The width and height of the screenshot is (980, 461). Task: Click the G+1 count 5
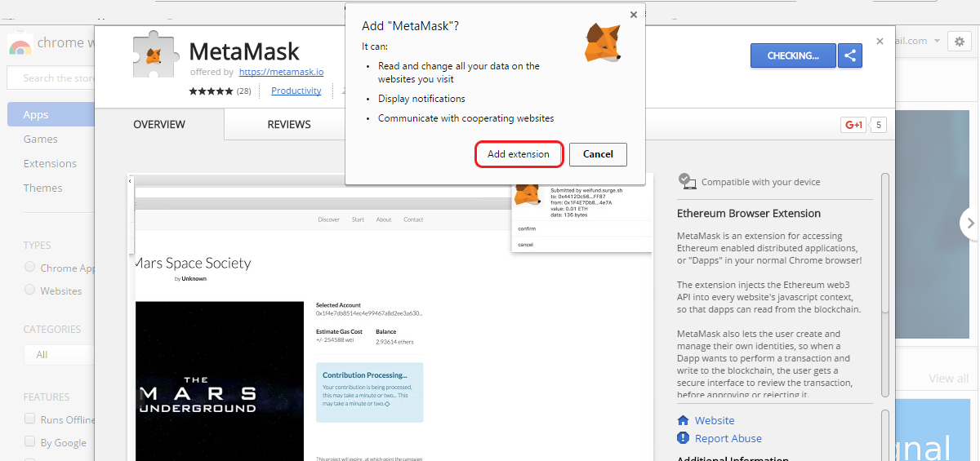tap(879, 125)
